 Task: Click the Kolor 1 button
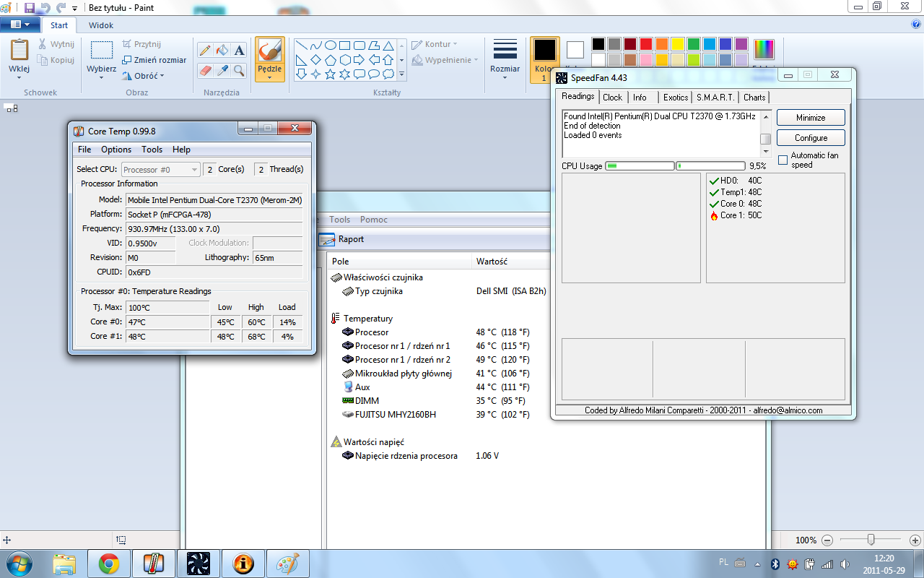tap(544, 59)
